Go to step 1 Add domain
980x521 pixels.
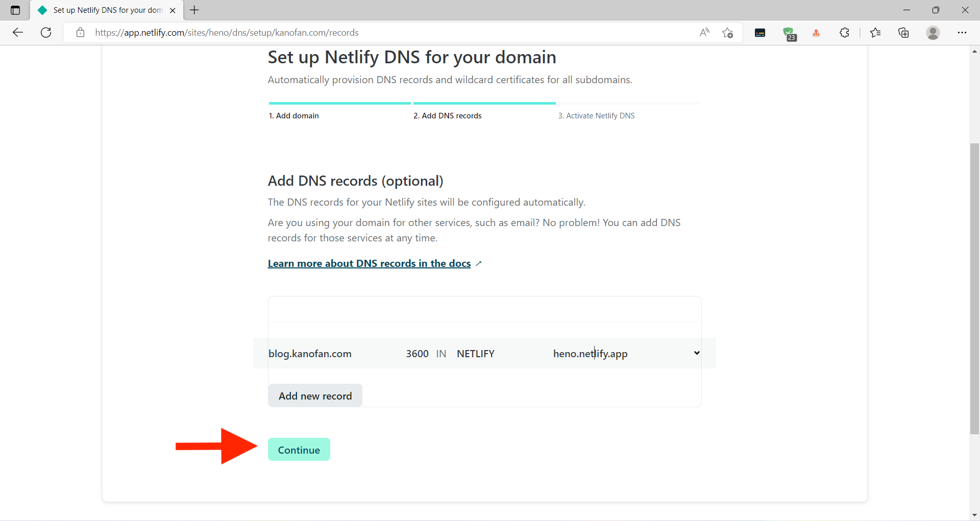tap(294, 116)
